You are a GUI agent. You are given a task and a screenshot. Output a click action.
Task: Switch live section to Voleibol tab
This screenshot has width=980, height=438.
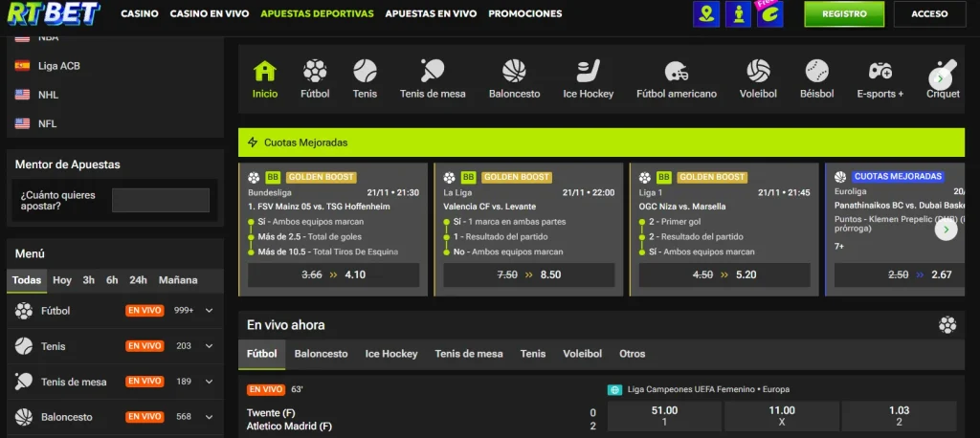583,354
